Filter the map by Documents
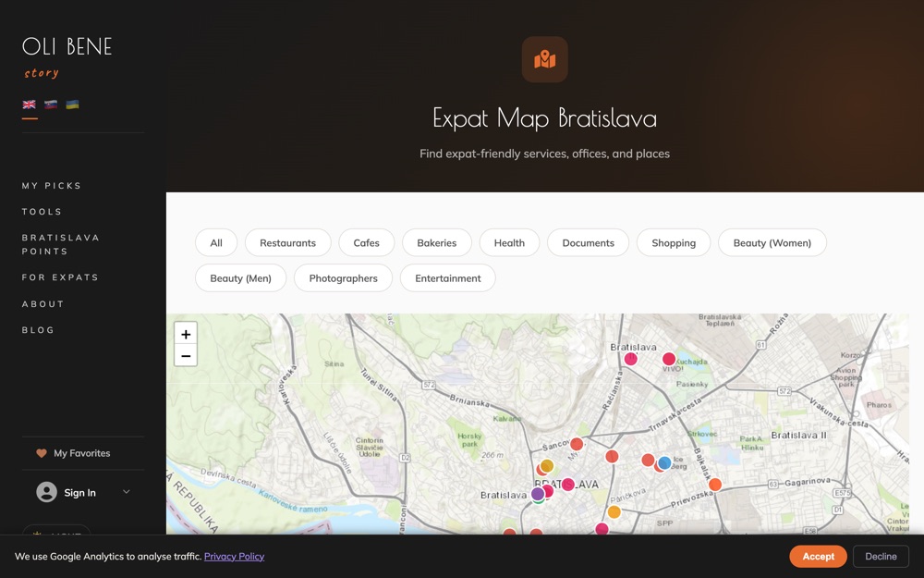Screen dimensions: 924x578 pyautogui.click(x=588, y=242)
